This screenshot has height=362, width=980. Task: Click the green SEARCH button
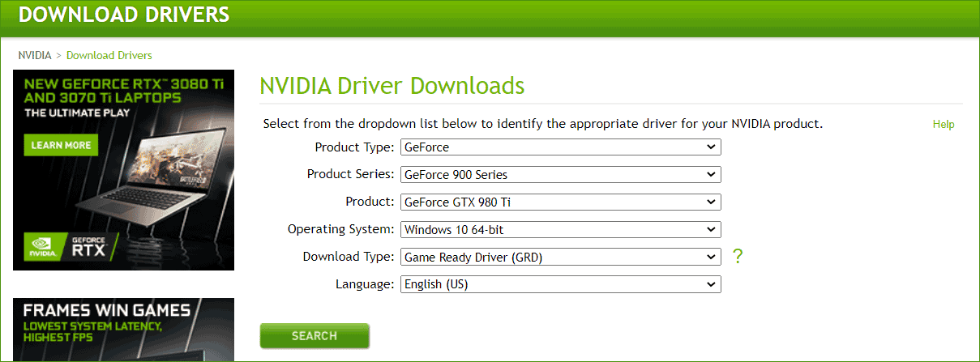pyautogui.click(x=315, y=335)
